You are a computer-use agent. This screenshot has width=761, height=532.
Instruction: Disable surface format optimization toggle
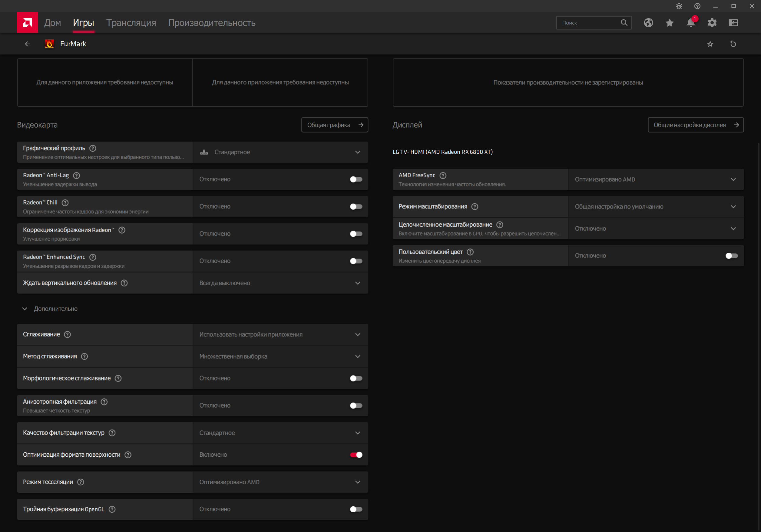click(x=356, y=455)
